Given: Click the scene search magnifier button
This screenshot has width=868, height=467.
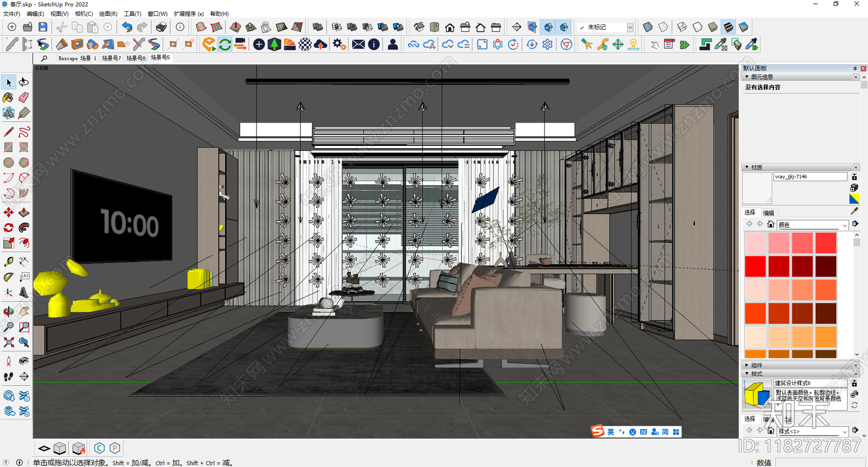Looking at the screenshot, I should 44,58.
